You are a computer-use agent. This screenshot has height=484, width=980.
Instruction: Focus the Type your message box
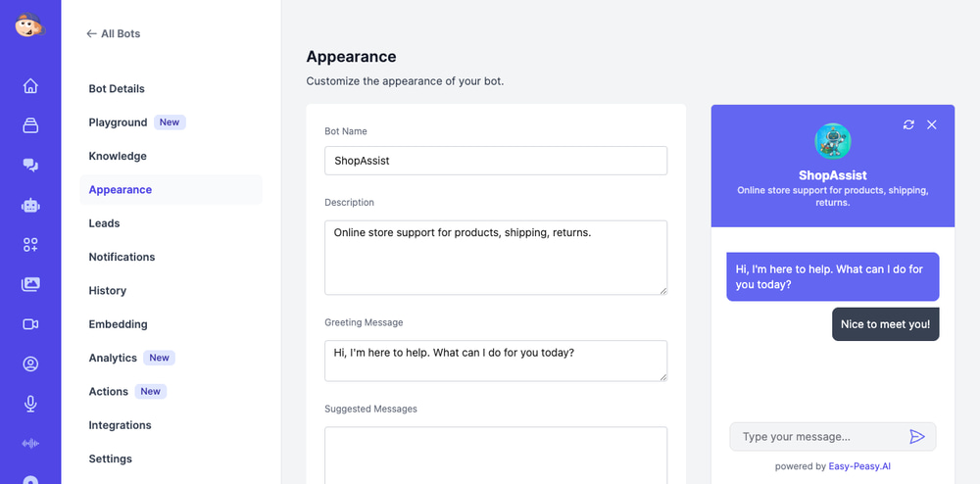click(818, 437)
